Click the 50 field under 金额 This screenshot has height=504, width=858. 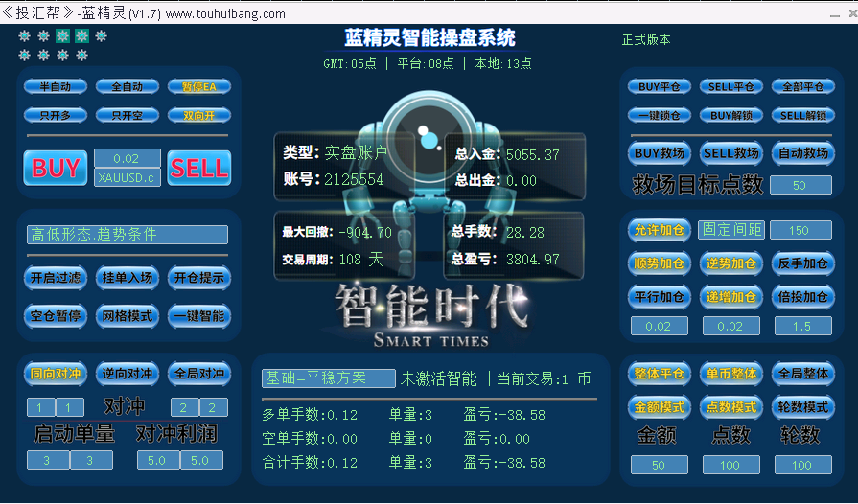pos(660,465)
